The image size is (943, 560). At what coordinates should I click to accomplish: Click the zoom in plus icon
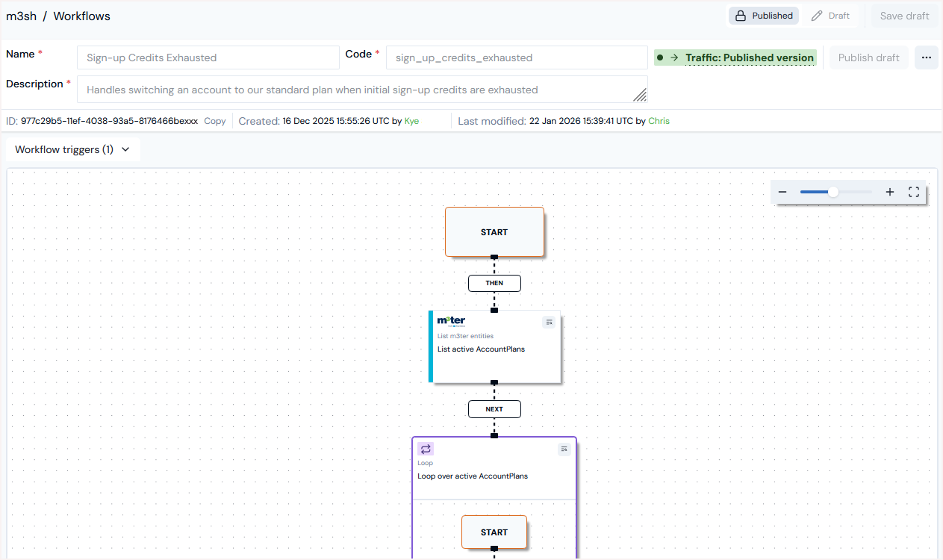pos(890,192)
